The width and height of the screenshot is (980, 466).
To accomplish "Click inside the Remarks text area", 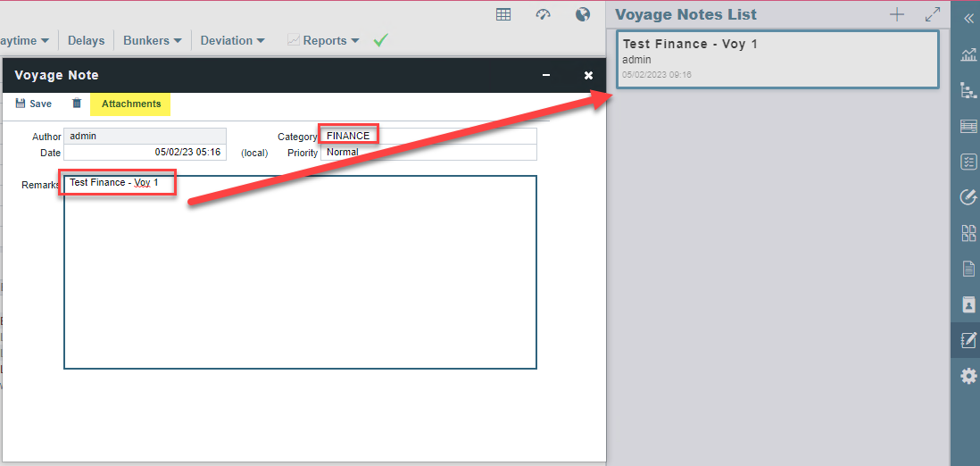I will 300,277.
